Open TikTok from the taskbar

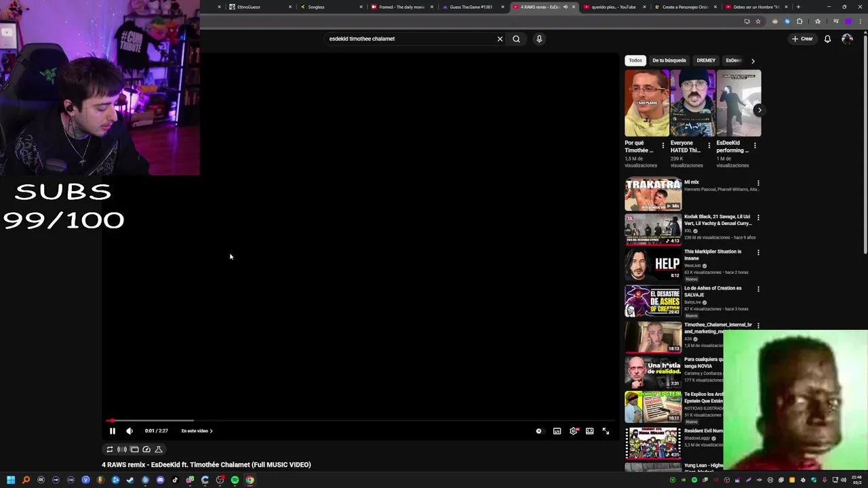point(175,480)
